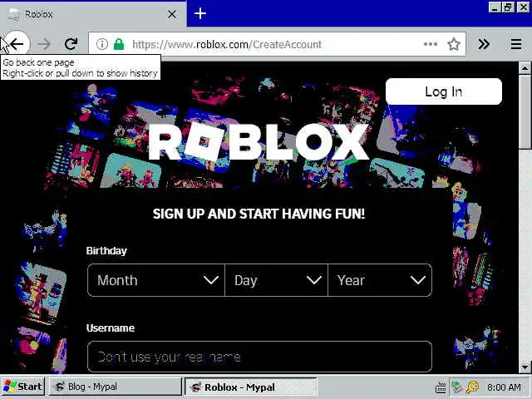Open the Day birthday dropdown
Viewport: 532px width, 399px height.
coord(276,280)
